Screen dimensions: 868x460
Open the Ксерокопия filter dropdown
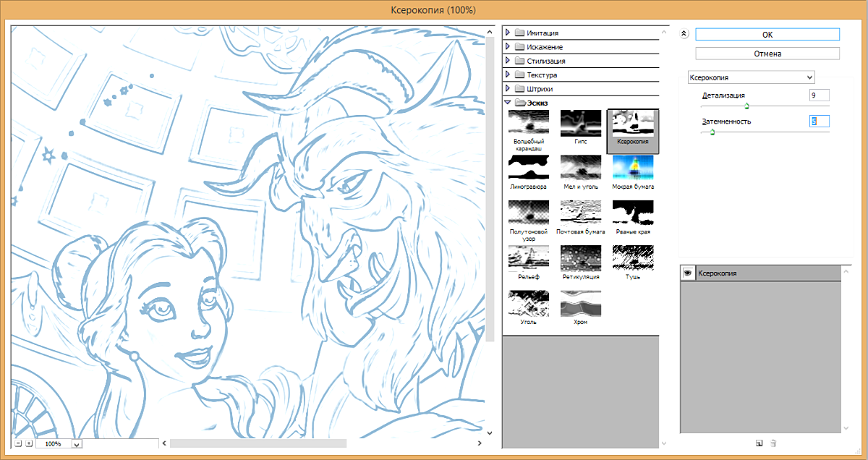click(751, 77)
